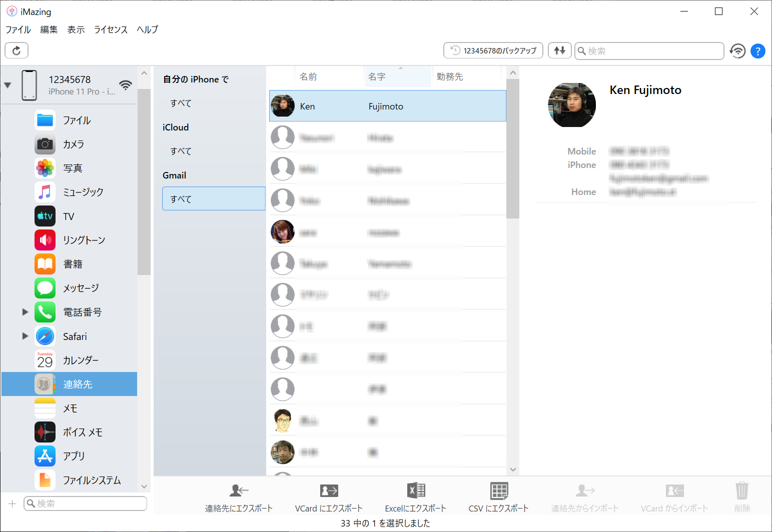The image size is (772, 532).
Task: Click the transfer arrows toolbar icon
Action: tap(559, 50)
